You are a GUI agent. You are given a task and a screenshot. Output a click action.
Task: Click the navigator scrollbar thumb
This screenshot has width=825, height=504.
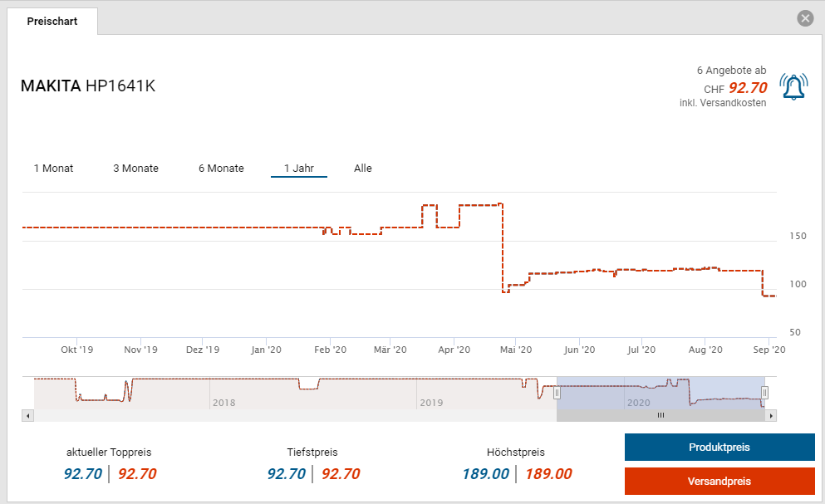660,416
